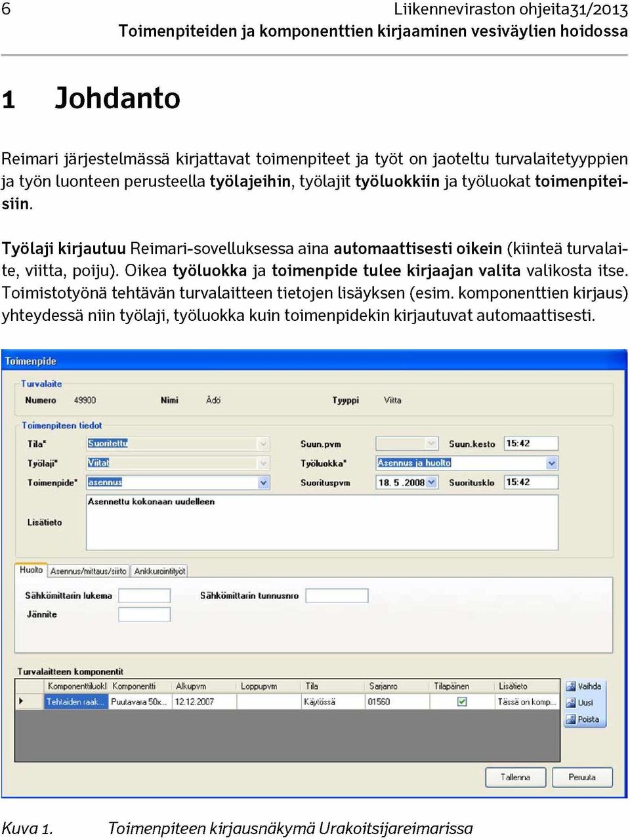Viewport: 630px width, 840px height.
Task: Click the Lisätieto text area
Action: pos(322,522)
